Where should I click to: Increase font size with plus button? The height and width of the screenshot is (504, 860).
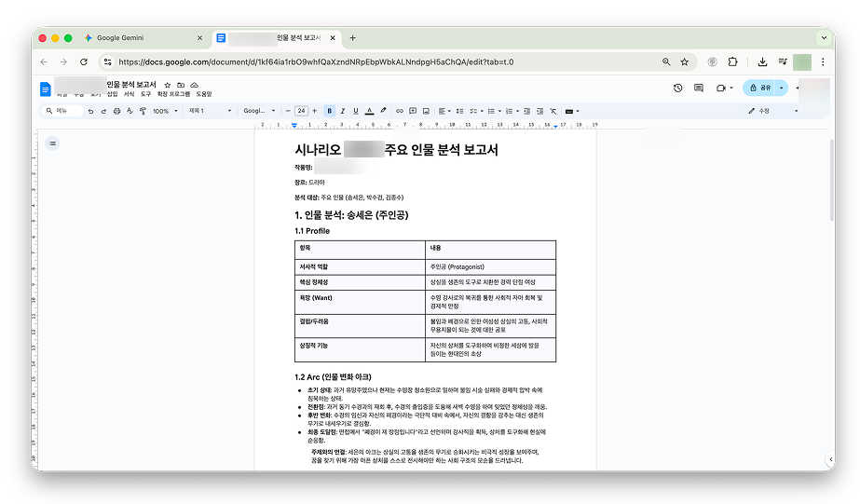(x=314, y=111)
